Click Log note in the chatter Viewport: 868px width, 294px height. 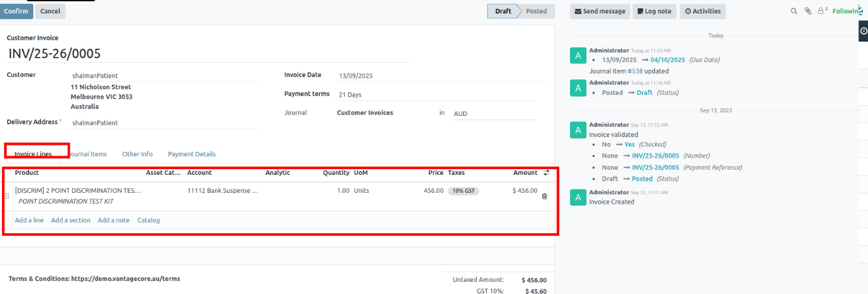tap(654, 11)
